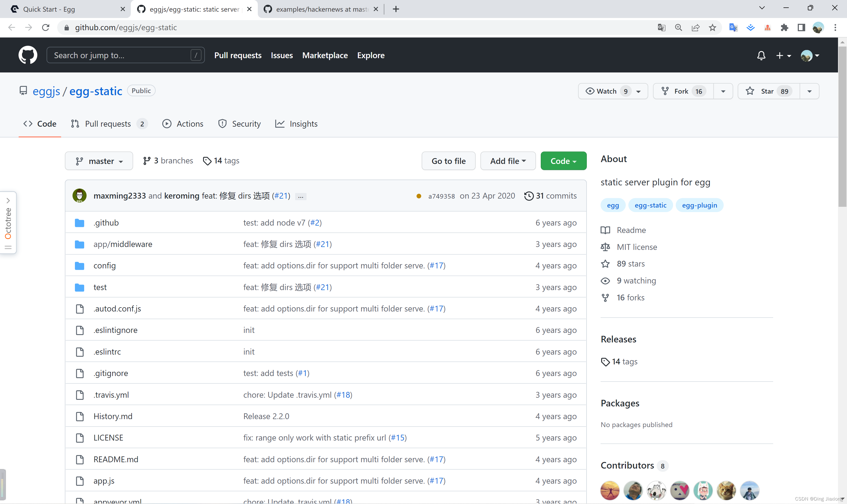Expand commit message ellipsis button
The height and width of the screenshot is (504, 847).
tap(300, 196)
